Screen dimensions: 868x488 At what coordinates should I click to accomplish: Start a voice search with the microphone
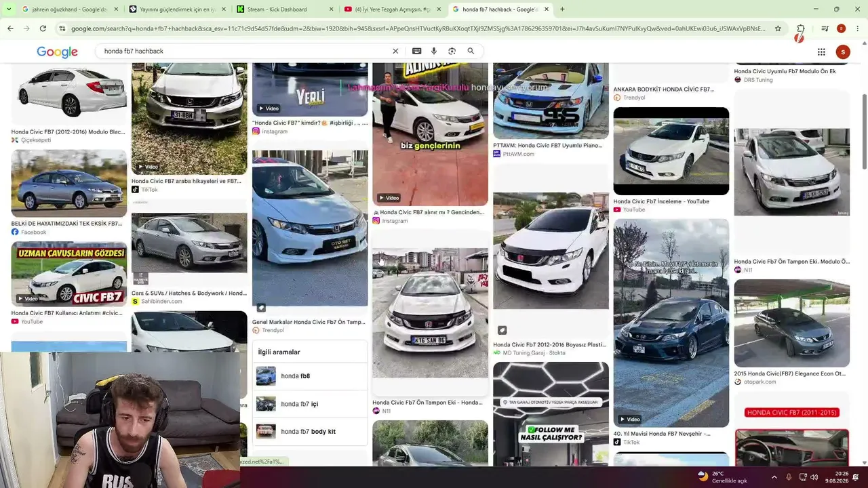coord(434,51)
